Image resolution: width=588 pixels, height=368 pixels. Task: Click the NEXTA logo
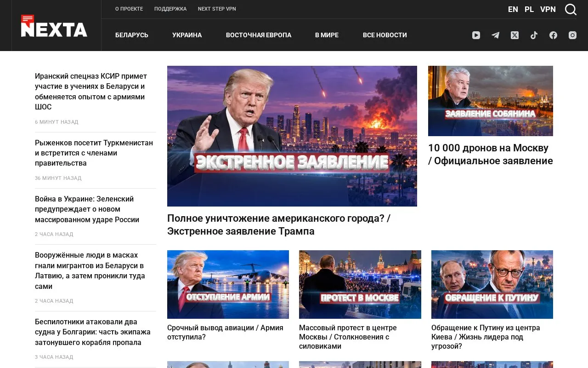pyautogui.click(x=54, y=26)
